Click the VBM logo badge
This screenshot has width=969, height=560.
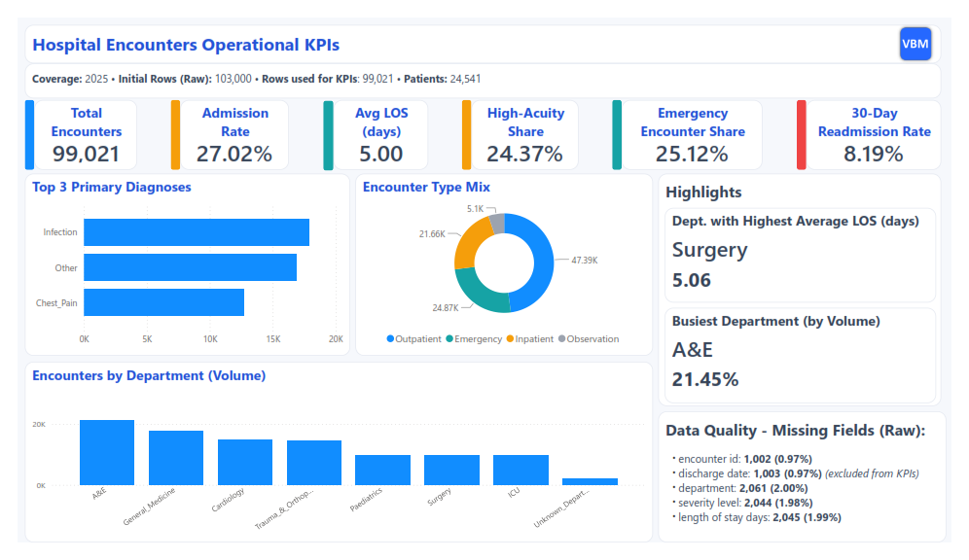click(915, 44)
